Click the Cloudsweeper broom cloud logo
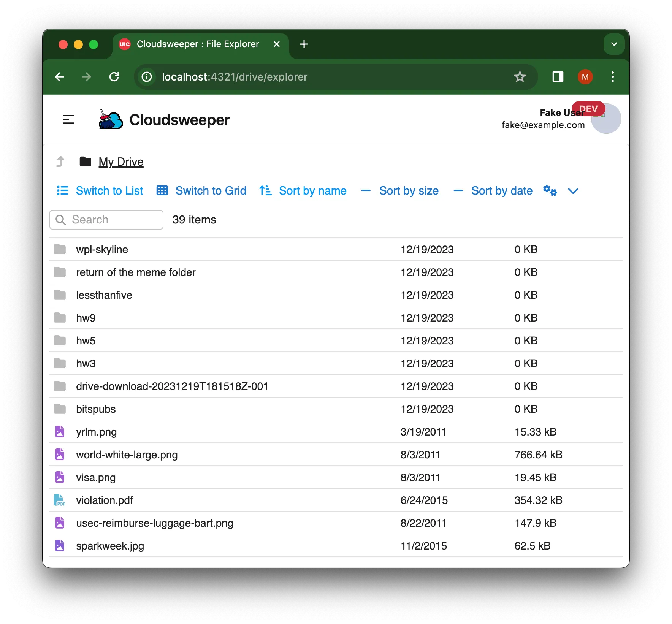Screen dimensions: 672x624 [x=111, y=120]
